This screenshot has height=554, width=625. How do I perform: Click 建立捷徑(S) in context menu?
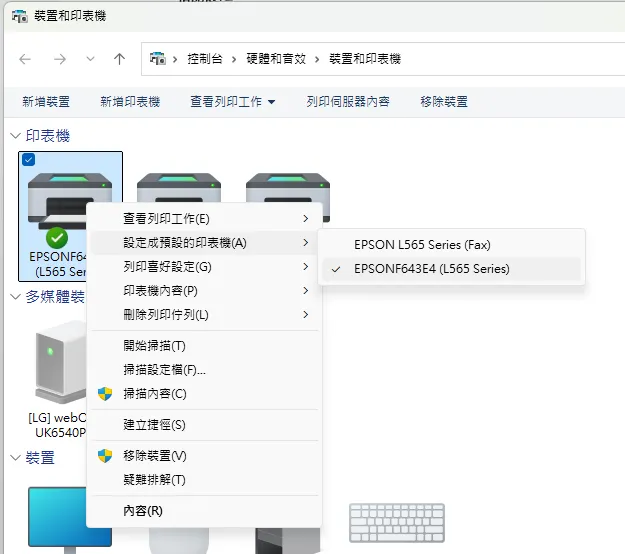[204, 424]
